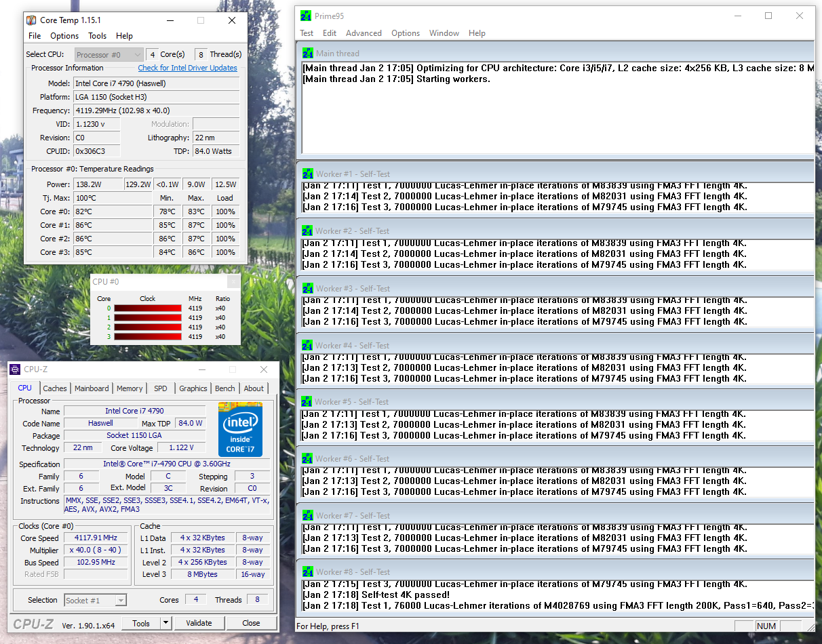822x644 pixels.
Task: Click the Tj. Max 100°C value
Action: pyautogui.click(x=112, y=198)
